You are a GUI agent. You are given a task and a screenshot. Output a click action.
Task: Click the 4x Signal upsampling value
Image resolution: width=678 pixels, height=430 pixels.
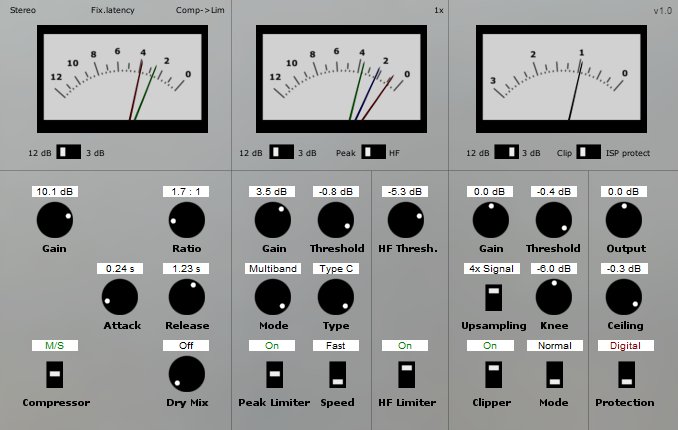(489, 269)
